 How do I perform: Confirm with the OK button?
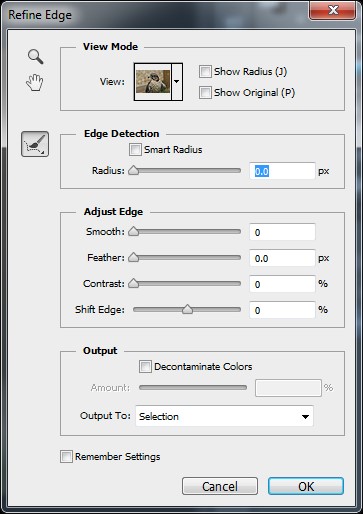click(x=306, y=486)
